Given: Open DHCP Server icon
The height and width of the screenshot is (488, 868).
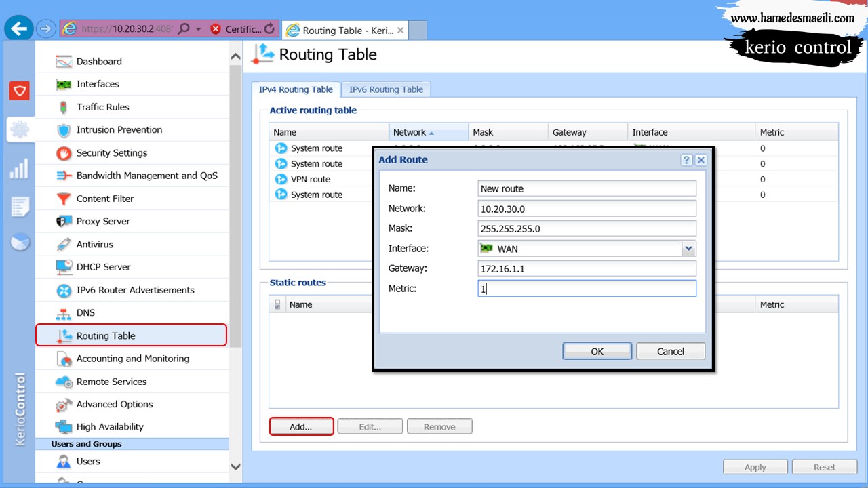Looking at the screenshot, I should pyautogui.click(x=64, y=267).
